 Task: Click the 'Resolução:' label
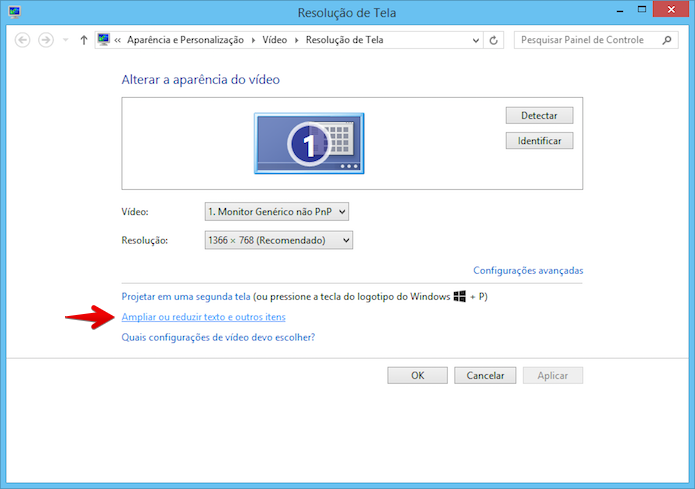[144, 240]
